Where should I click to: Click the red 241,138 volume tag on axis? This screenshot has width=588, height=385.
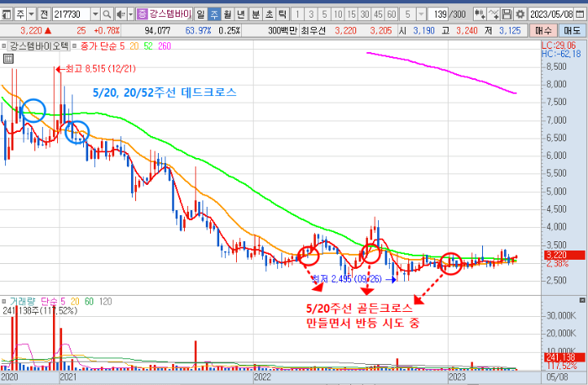564,357
